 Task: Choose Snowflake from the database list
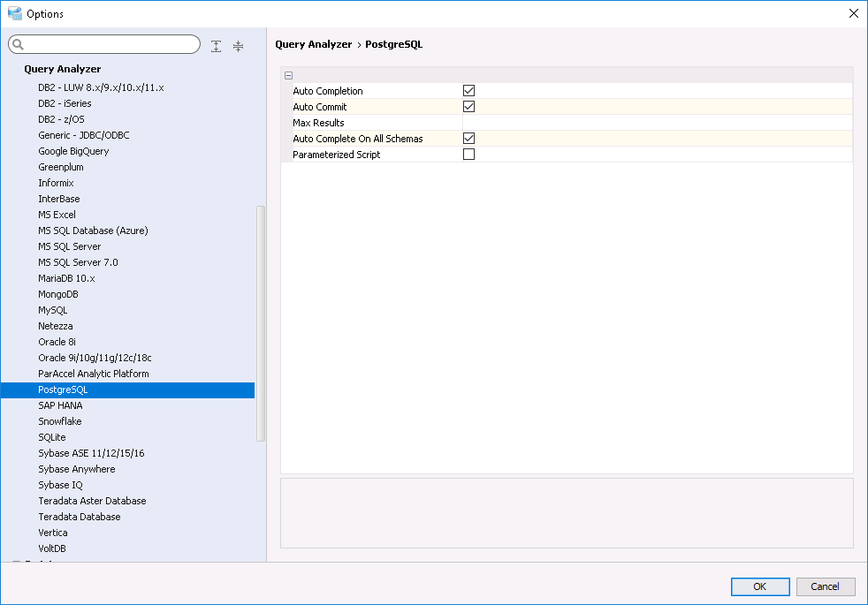(60, 421)
